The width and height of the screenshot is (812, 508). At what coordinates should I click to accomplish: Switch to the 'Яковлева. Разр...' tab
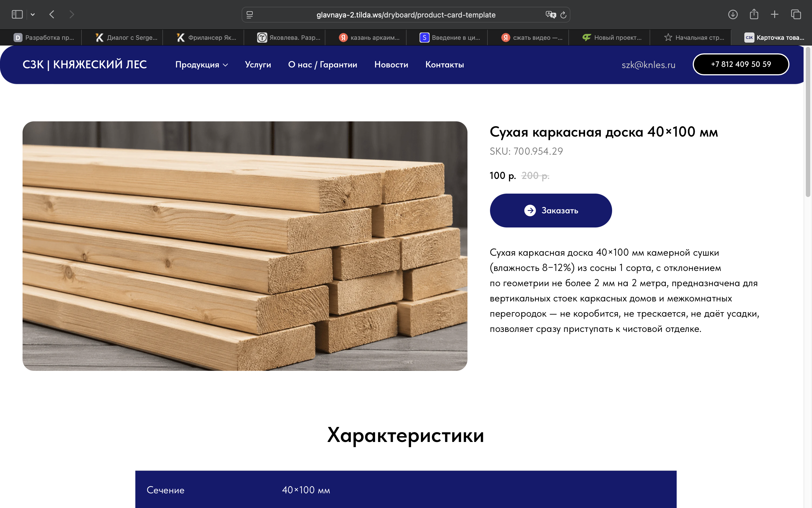coord(284,37)
